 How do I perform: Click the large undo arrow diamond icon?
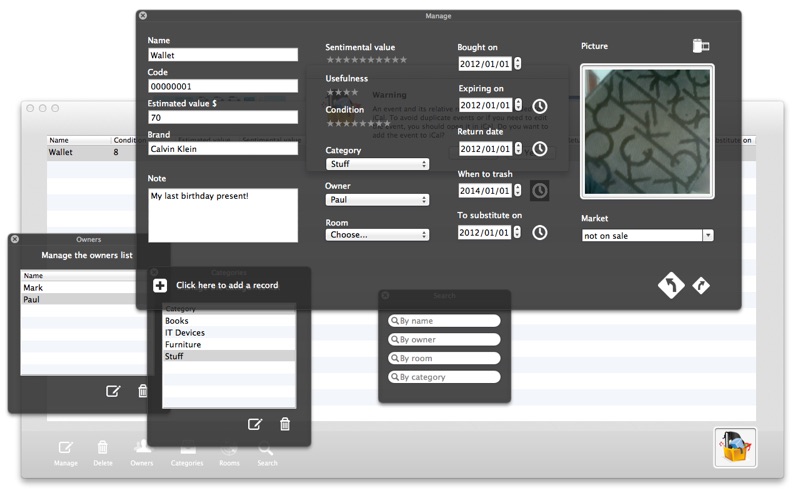point(671,285)
